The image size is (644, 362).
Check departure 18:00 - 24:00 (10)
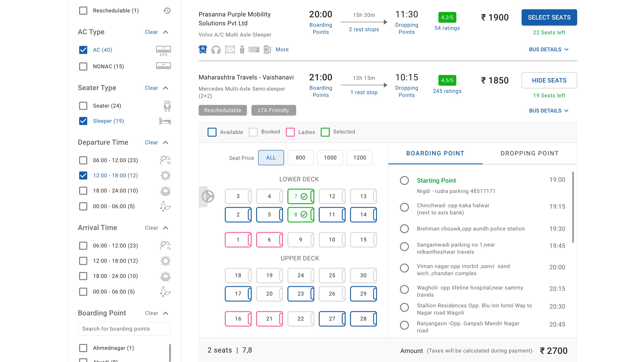(83, 191)
